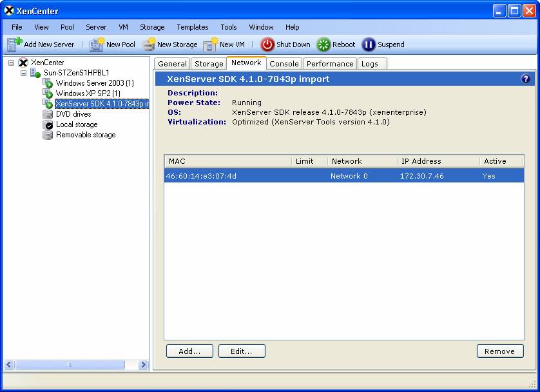Viewport: 540px width, 392px height.
Task: Click the Remove button
Action: pyautogui.click(x=499, y=351)
